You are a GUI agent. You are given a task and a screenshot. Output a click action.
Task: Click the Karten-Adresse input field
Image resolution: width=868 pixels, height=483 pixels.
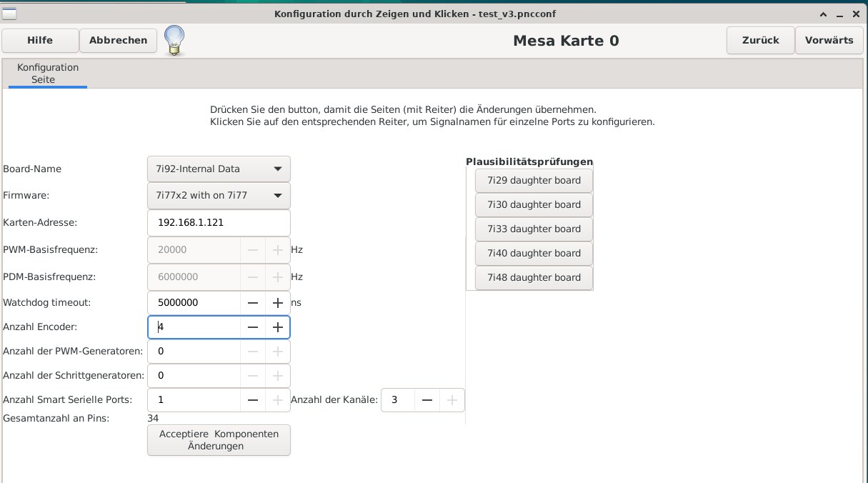pyautogui.click(x=219, y=223)
